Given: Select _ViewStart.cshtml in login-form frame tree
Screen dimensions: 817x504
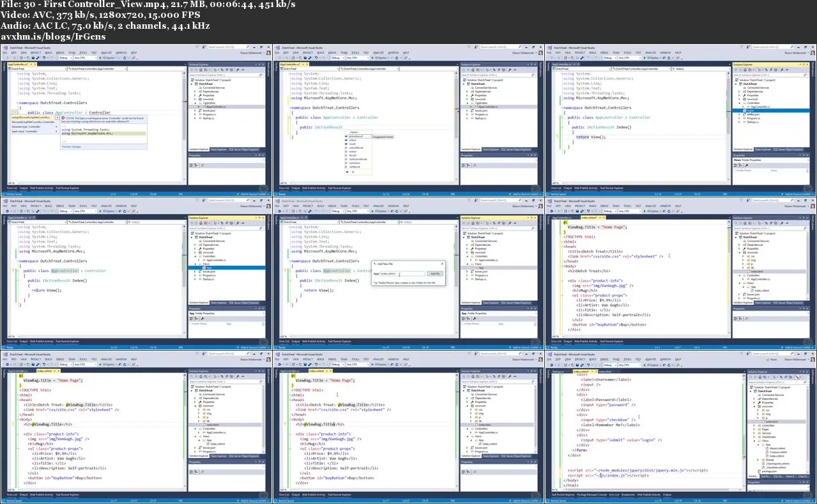Looking at the screenshot, I should (774, 468).
